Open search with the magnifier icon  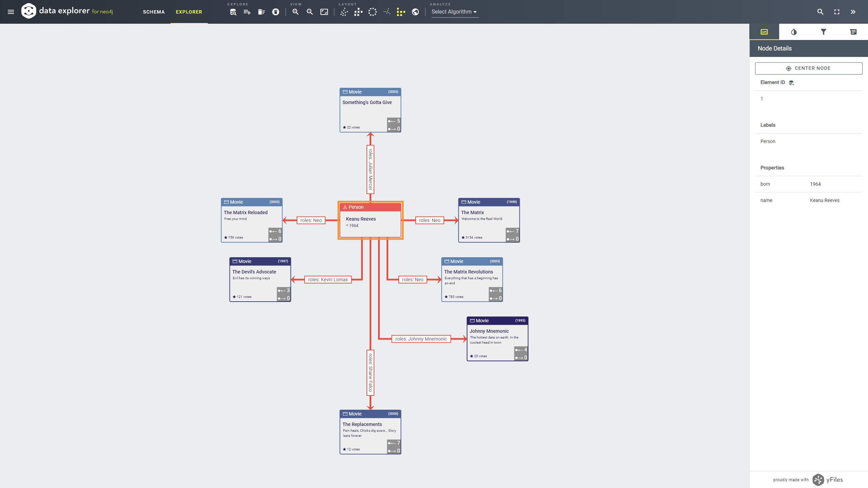pos(820,12)
